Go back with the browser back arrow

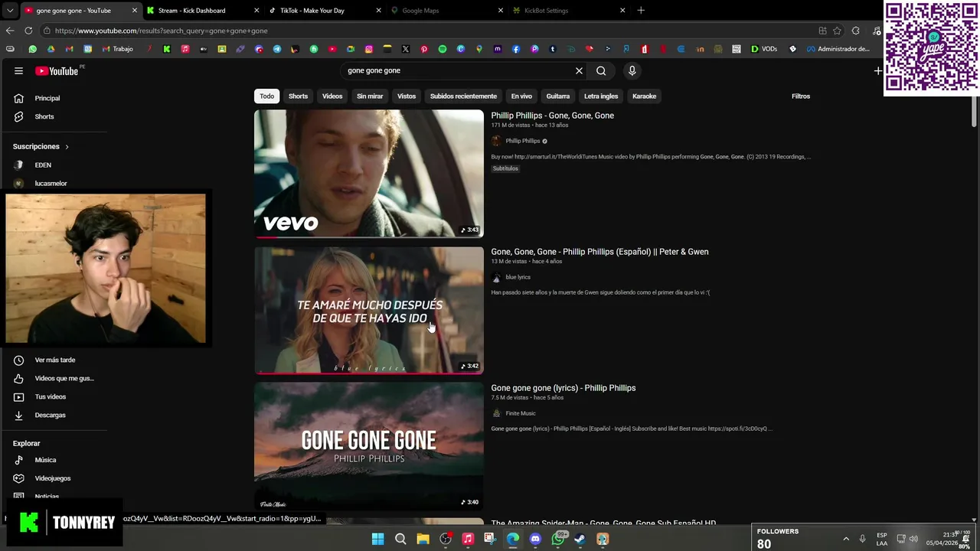[x=10, y=31]
